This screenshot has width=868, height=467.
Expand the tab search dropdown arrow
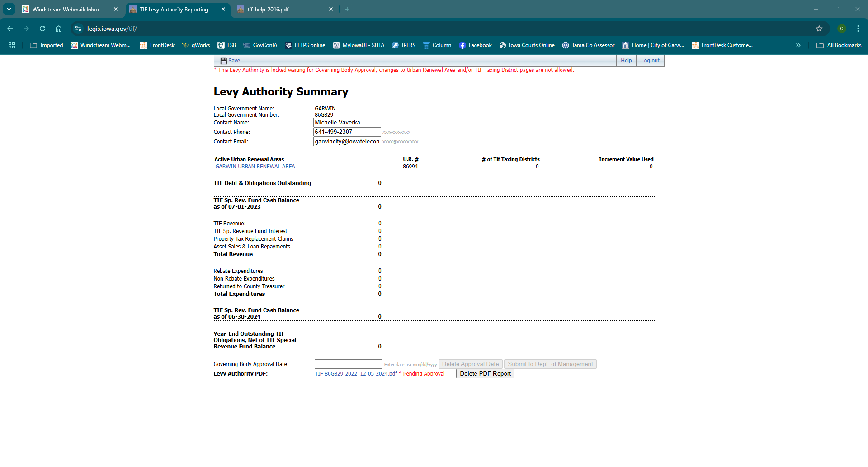pos(9,9)
